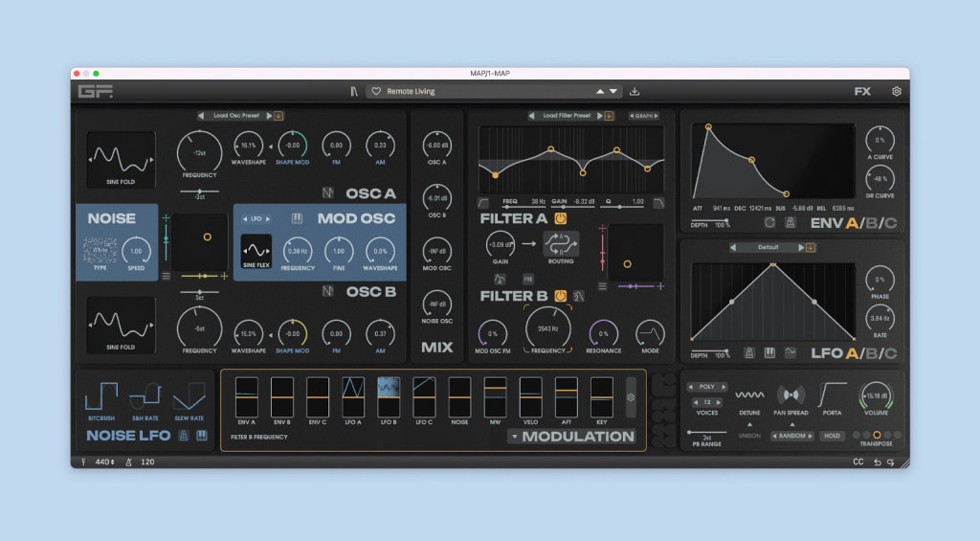
Task: Expand the Modulation section dropdown arrow
Action: [514, 437]
